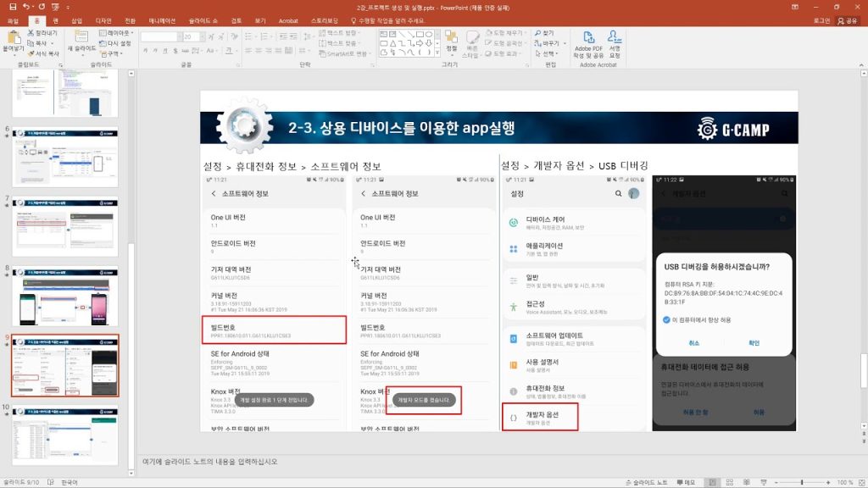Open the Design (디자인) ribbon tab
The height and width of the screenshot is (488, 868).
point(103,19)
